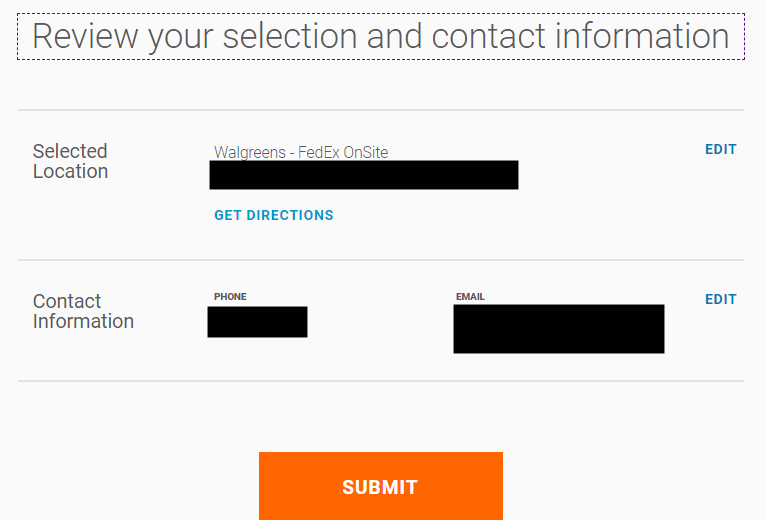This screenshot has width=766, height=520.
Task: Click FedEx OnSite text in location name
Action: pyautogui.click(x=343, y=152)
